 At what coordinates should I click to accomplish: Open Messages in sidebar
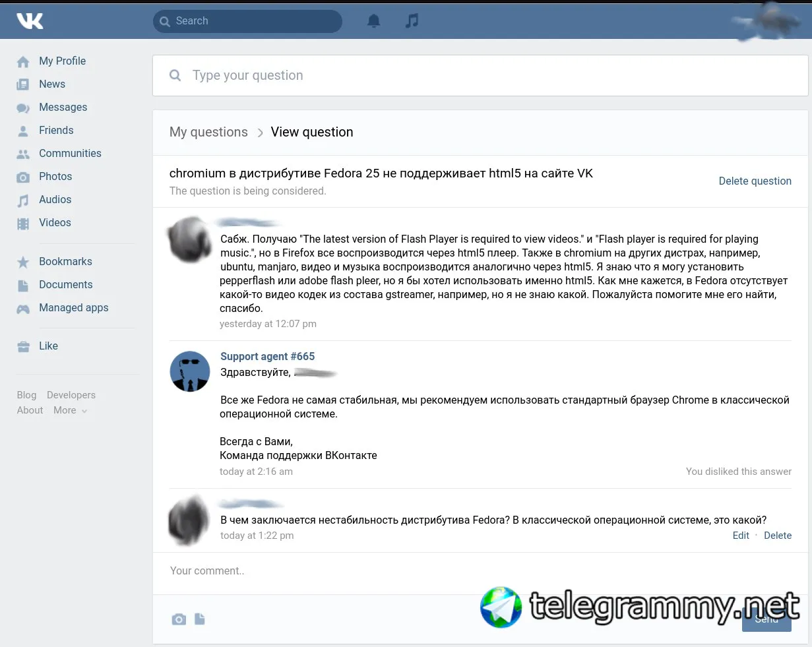[63, 107]
